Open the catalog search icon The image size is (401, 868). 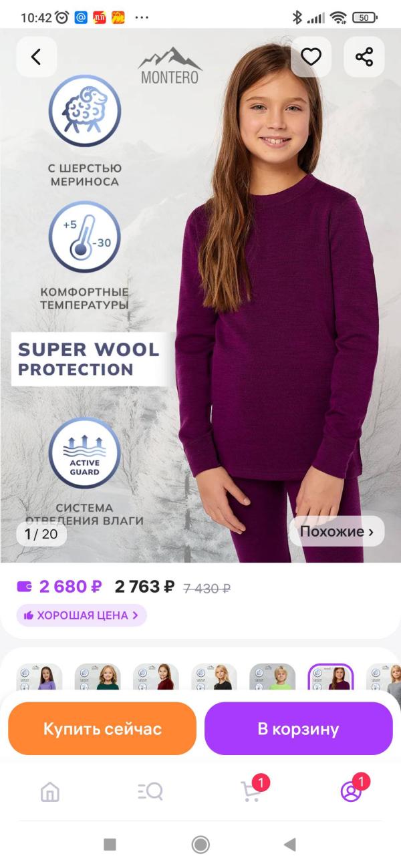pyautogui.click(x=150, y=792)
